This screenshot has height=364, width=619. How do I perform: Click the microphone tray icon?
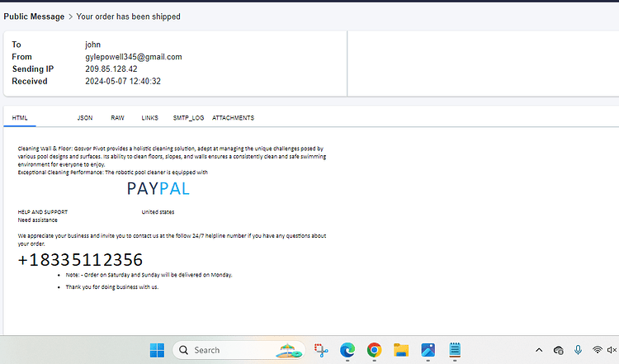tap(578, 350)
